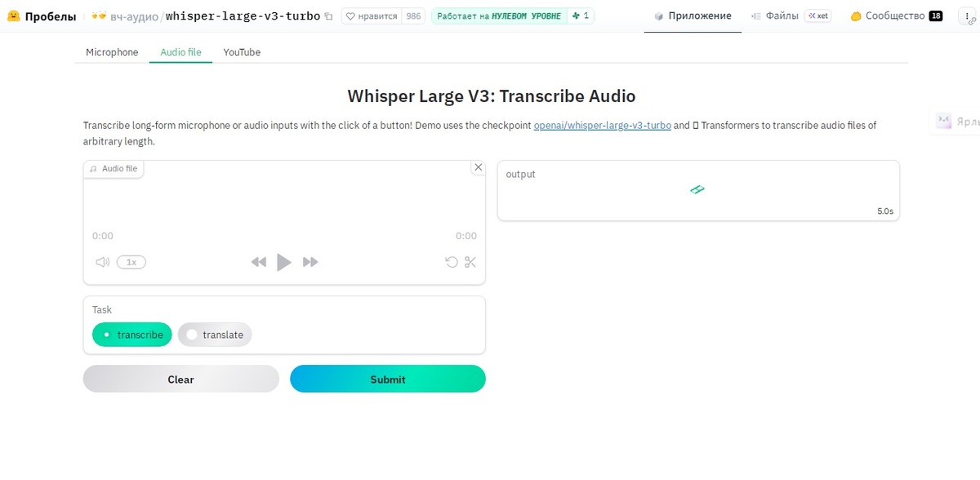Image resolution: width=980 pixels, height=480 pixels.
Task: Click the output text area
Action: click(698, 190)
